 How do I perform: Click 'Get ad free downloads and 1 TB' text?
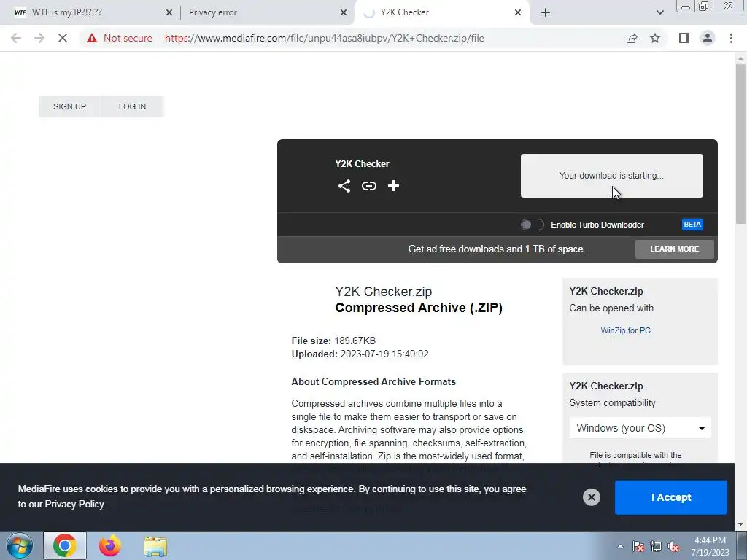click(496, 249)
